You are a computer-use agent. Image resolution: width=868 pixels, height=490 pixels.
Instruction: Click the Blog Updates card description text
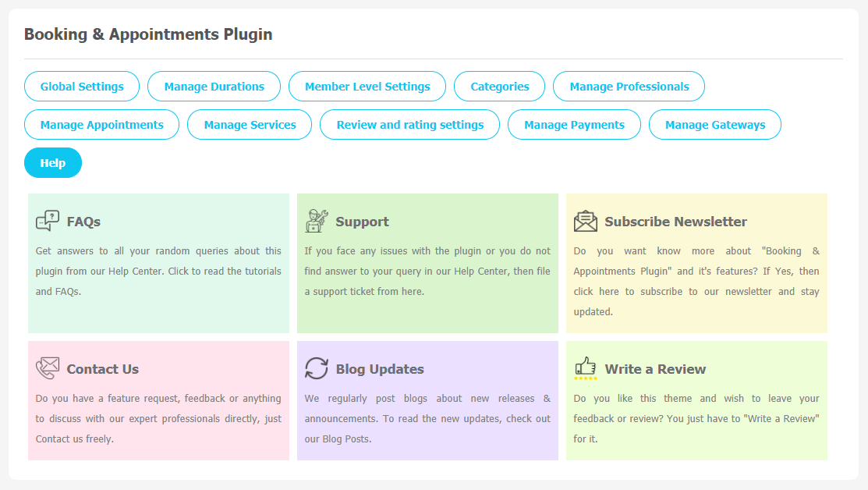point(427,418)
